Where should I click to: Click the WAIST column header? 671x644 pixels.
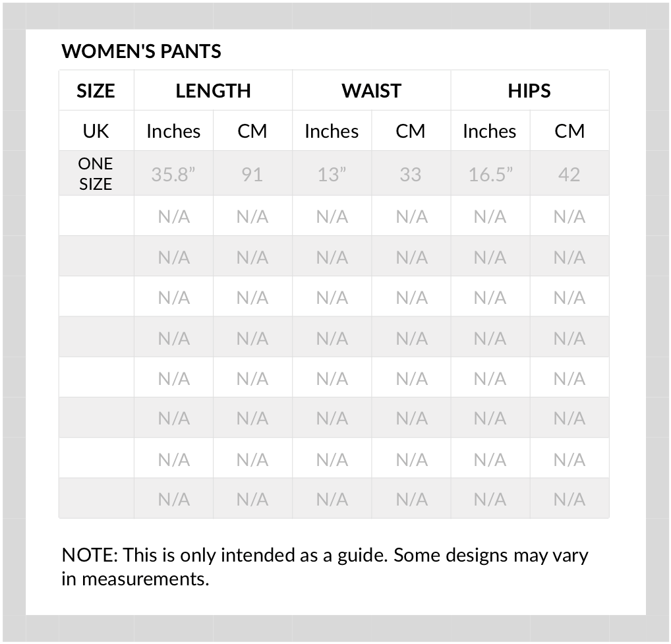[x=372, y=91]
